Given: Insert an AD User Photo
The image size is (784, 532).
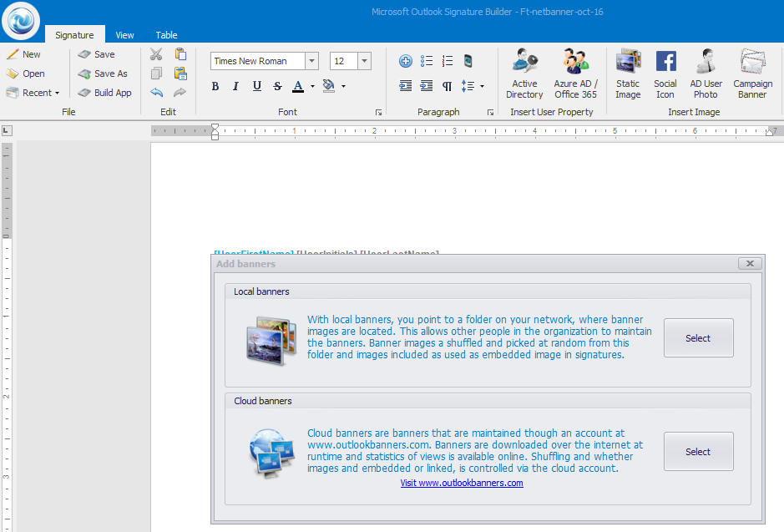Looking at the screenshot, I should click(x=706, y=74).
